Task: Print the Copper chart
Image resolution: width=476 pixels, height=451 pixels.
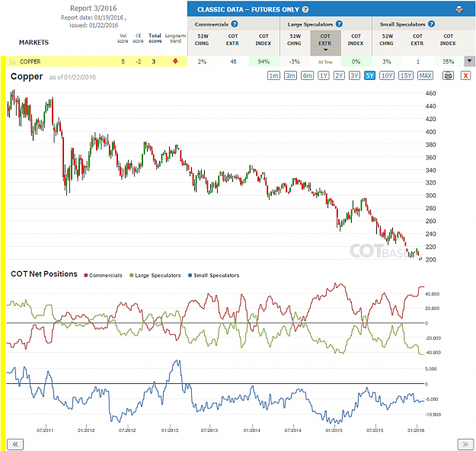Action: (x=448, y=75)
